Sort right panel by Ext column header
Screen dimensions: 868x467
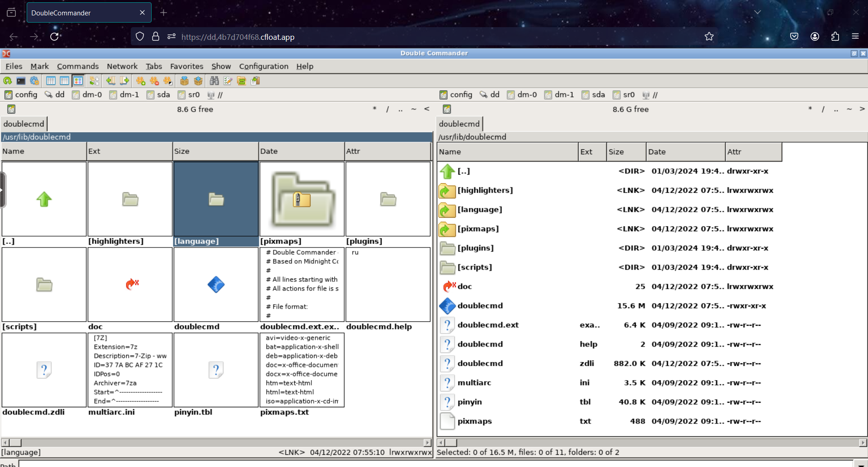592,152
